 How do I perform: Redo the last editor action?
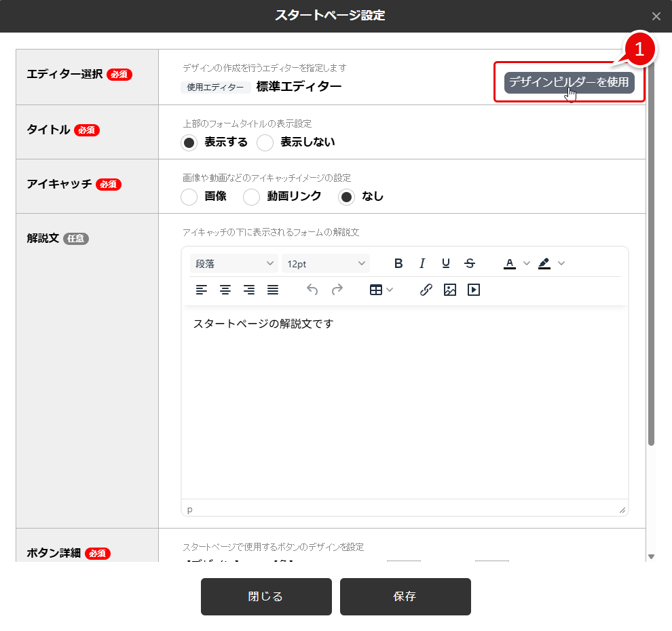[x=337, y=290]
